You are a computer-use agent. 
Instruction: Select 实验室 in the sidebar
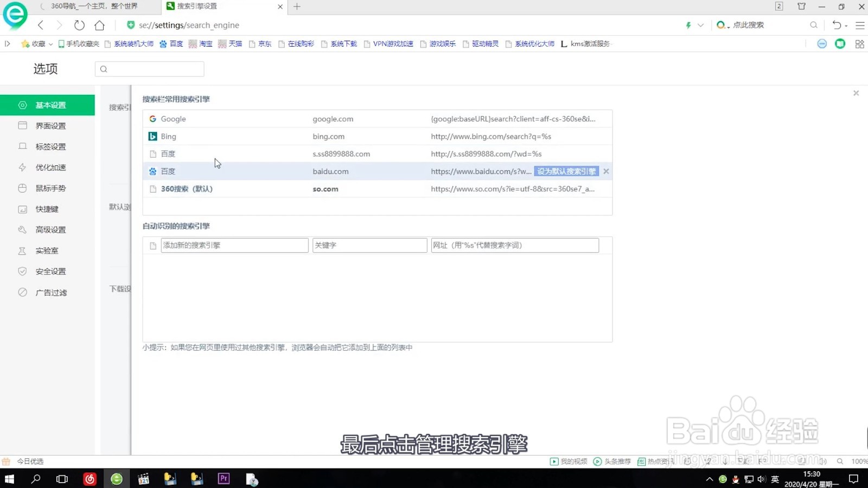(47, 251)
